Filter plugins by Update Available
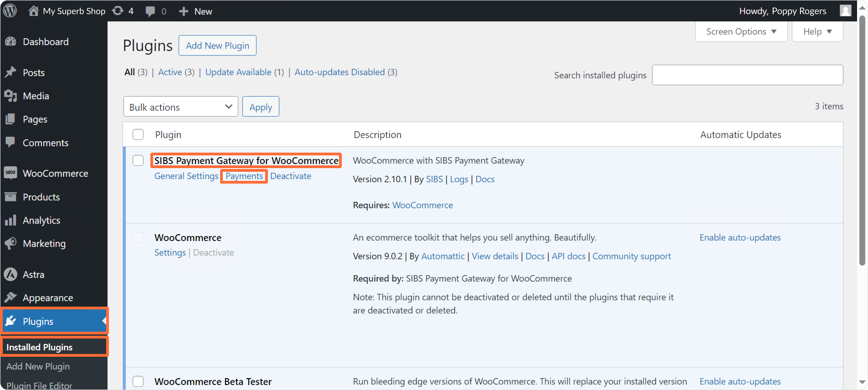Viewport: 868px width, 390px height. point(238,72)
